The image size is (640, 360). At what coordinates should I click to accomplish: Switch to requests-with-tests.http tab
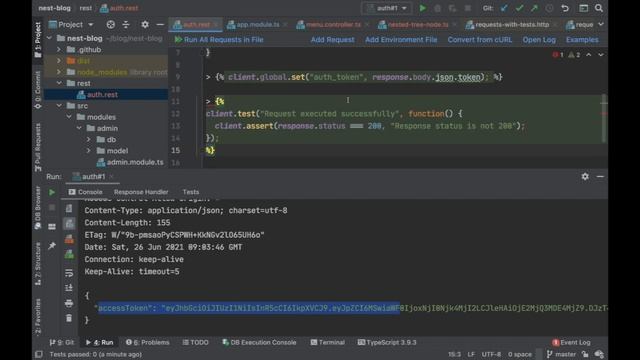coord(512,24)
